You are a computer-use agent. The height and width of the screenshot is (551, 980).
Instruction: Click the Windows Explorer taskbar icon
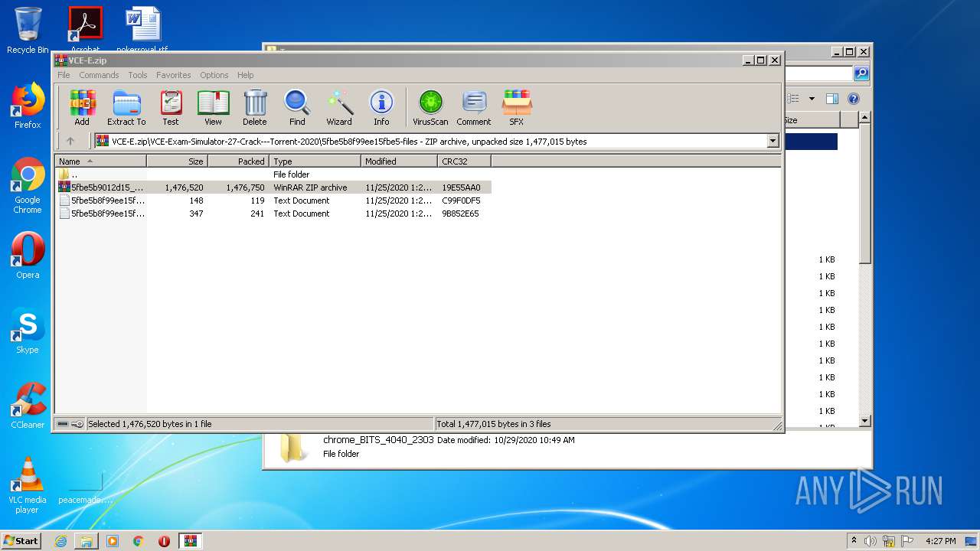pyautogui.click(x=87, y=541)
